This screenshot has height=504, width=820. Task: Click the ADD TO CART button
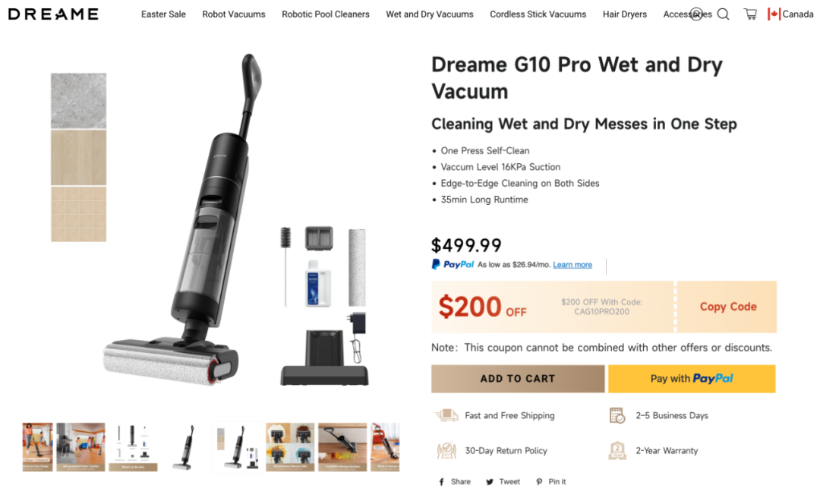tap(518, 379)
